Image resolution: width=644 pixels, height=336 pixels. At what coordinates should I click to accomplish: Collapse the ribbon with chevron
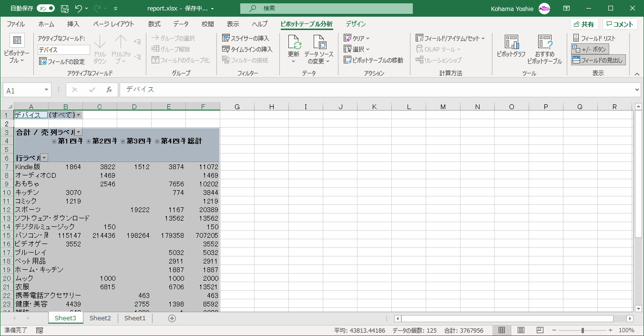click(x=637, y=73)
